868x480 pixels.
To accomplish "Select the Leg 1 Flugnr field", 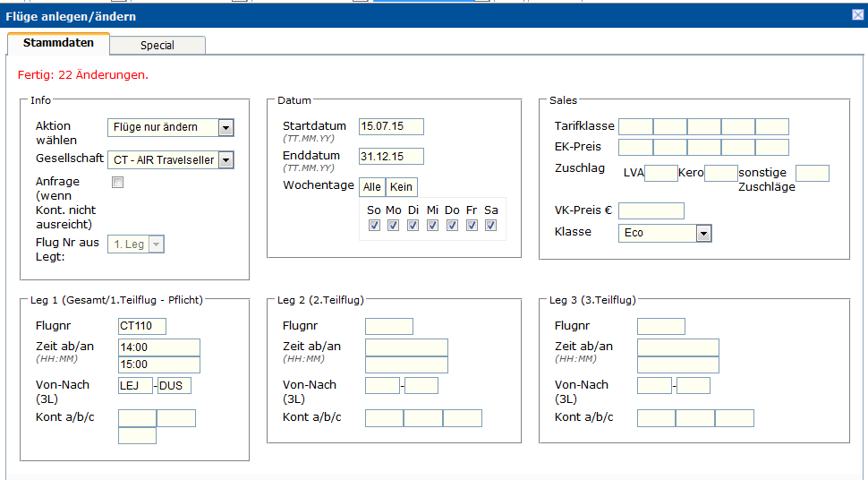I will 142,326.
